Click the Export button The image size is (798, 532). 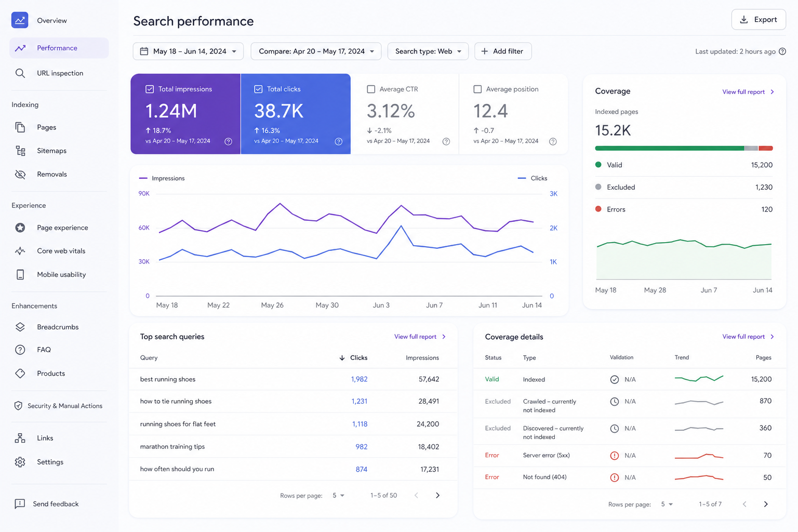pyautogui.click(x=759, y=20)
